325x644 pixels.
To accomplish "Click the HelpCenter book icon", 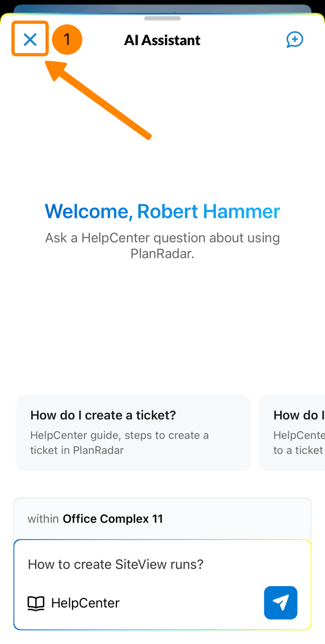I will 36,603.
